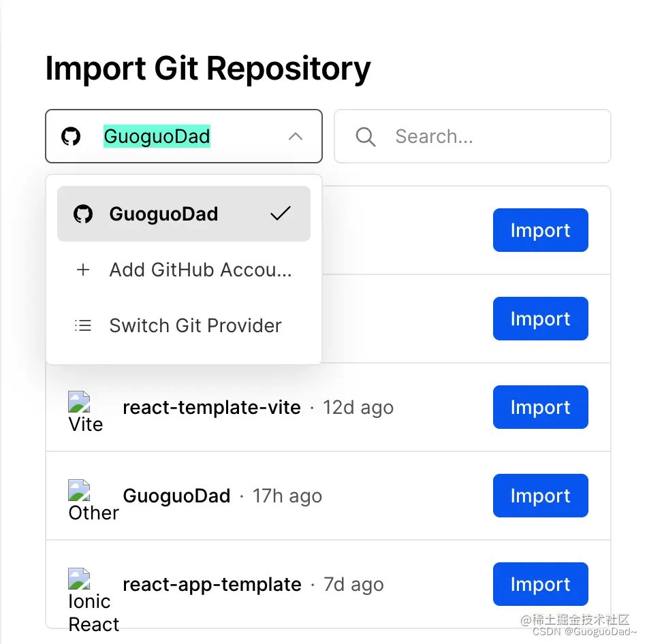Click the Vite framework icon
The height and width of the screenshot is (644, 647).
pyautogui.click(x=79, y=402)
